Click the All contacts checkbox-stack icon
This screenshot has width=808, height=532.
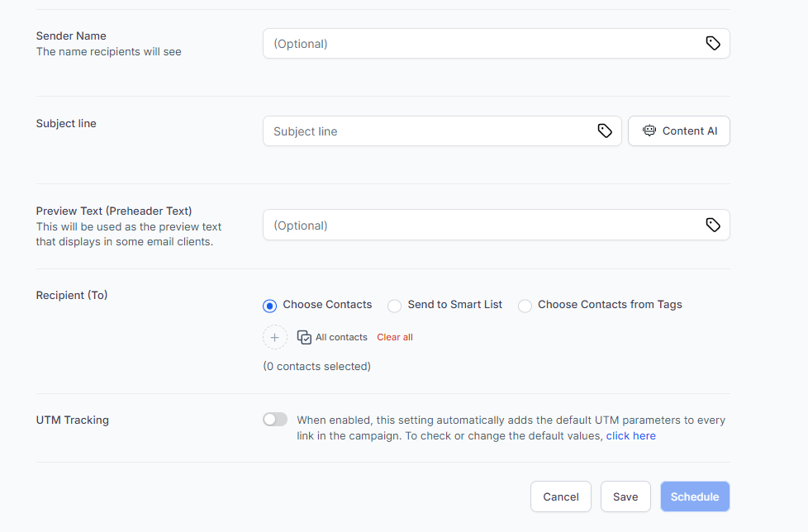[304, 337]
